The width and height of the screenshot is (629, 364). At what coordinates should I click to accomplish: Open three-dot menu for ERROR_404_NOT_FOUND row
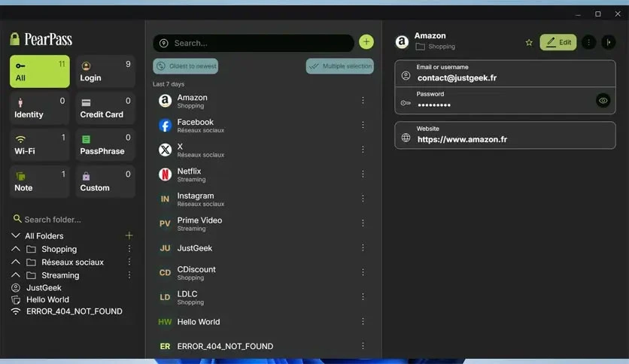tap(363, 345)
